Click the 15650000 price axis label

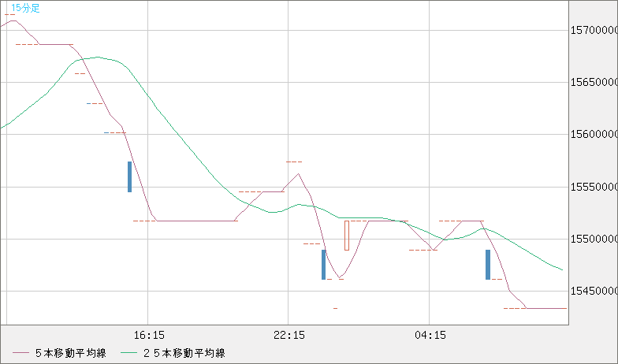[594, 83]
